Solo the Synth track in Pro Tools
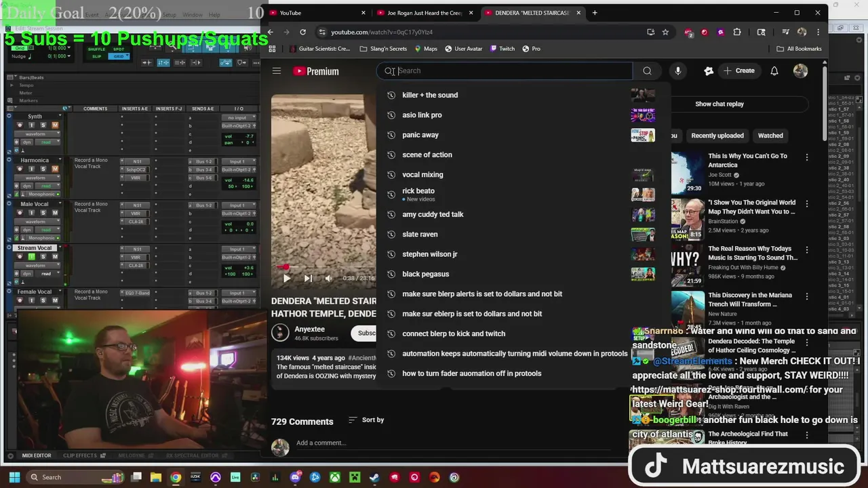The width and height of the screenshot is (868, 488). click(43, 125)
